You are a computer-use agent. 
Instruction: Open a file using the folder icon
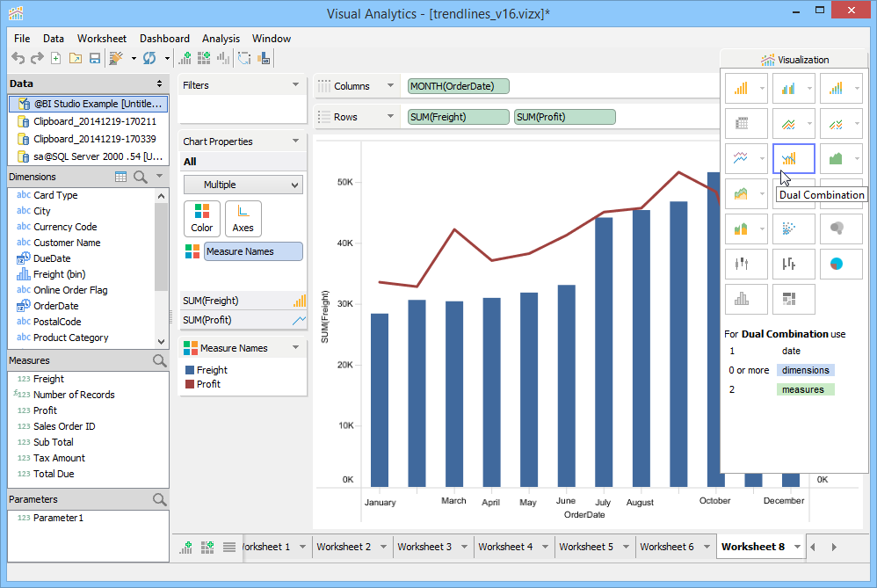click(x=76, y=58)
